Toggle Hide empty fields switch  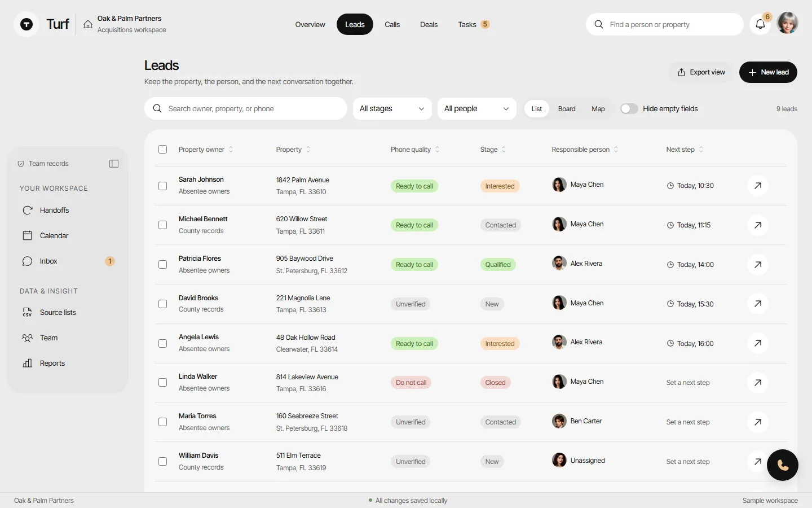click(629, 109)
